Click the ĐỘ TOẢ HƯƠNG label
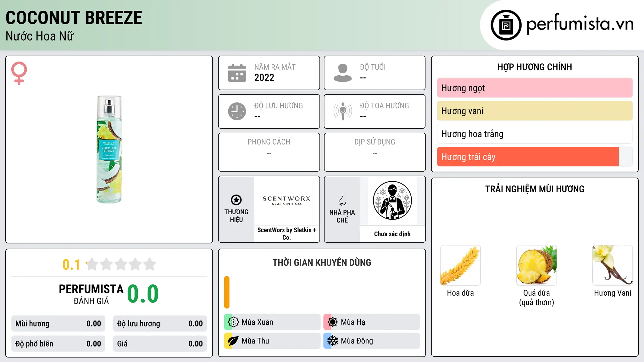The width and height of the screenshot is (644, 362). 384,106
